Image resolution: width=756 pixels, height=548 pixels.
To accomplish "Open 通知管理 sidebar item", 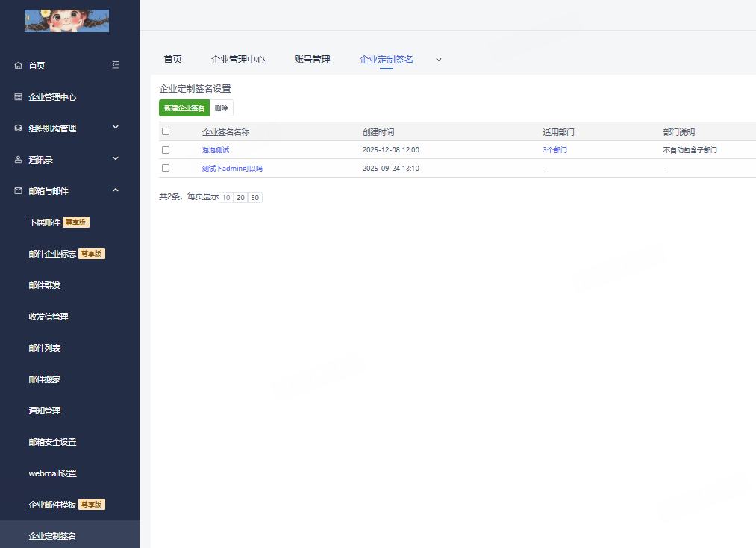I will [44, 411].
